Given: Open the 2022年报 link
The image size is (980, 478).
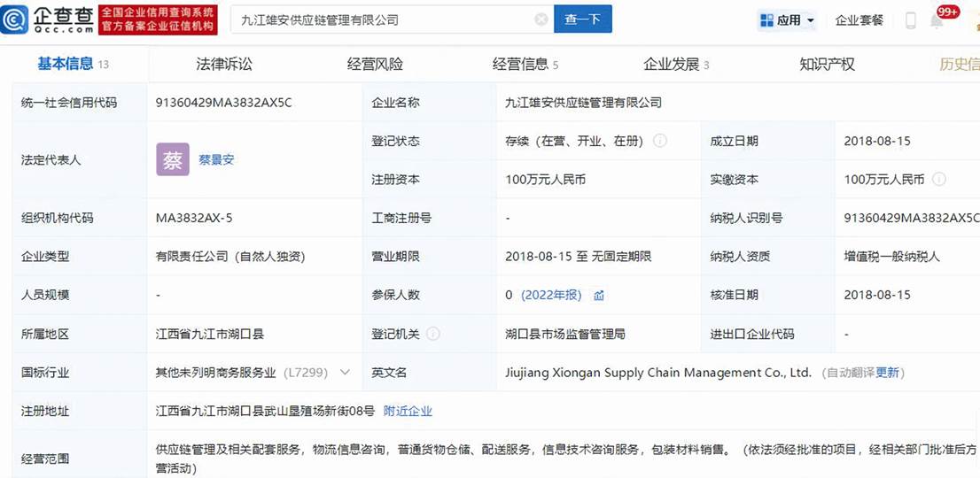Looking at the screenshot, I should click(551, 295).
